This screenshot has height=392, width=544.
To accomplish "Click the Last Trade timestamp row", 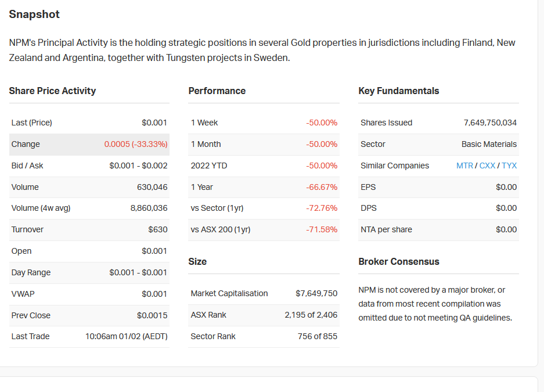I will pyautogui.click(x=89, y=336).
